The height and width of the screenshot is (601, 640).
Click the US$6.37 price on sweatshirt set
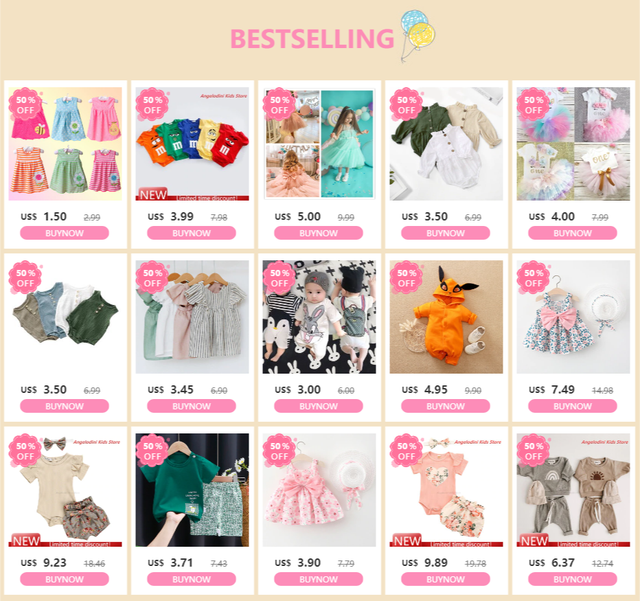[551, 563]
